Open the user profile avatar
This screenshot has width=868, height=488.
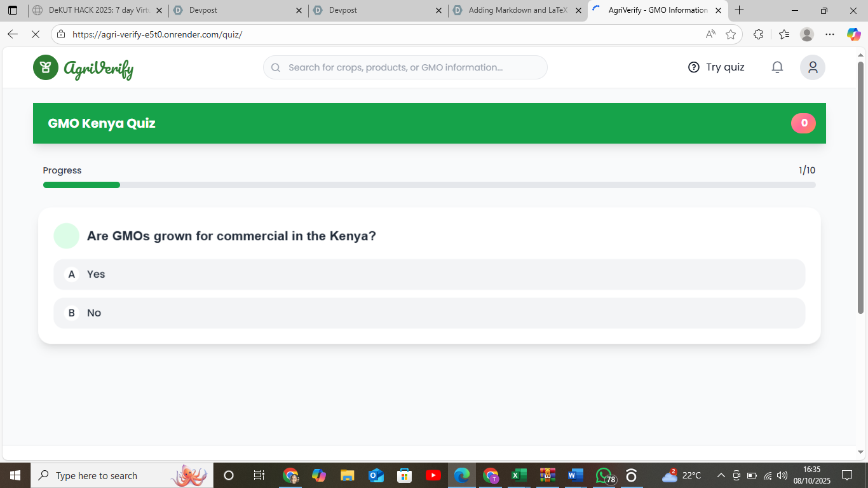coord(813,67)
